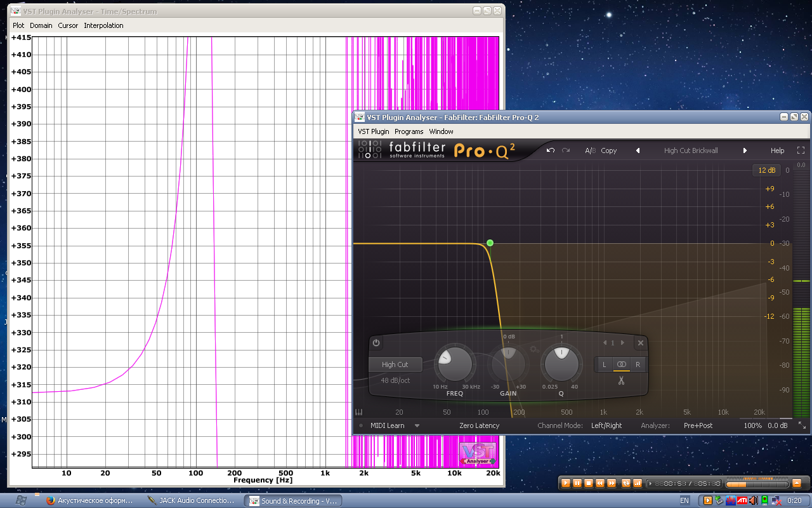
Task: Open the Interpolation menu
Action: click(103, 25)
